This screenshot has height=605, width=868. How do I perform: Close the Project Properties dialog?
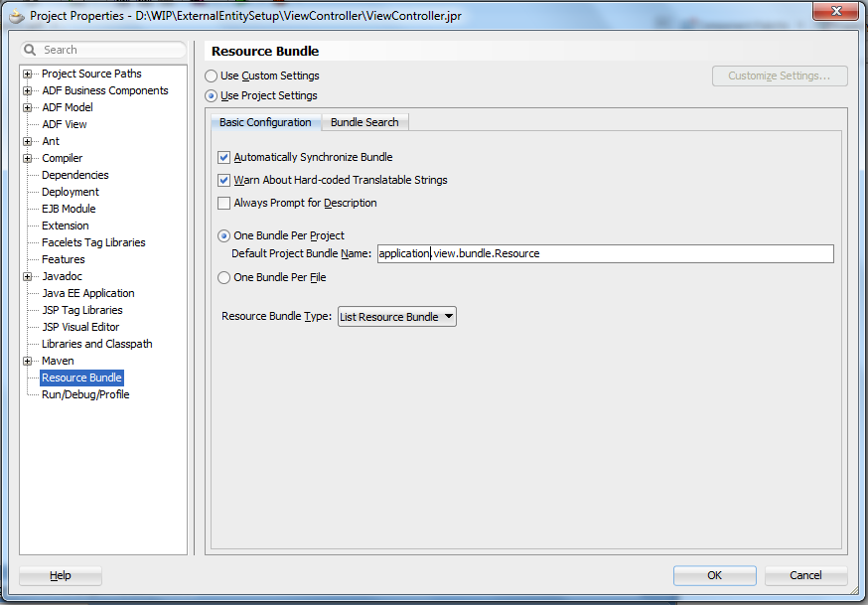pyautogui.click(x=836, y=11)
